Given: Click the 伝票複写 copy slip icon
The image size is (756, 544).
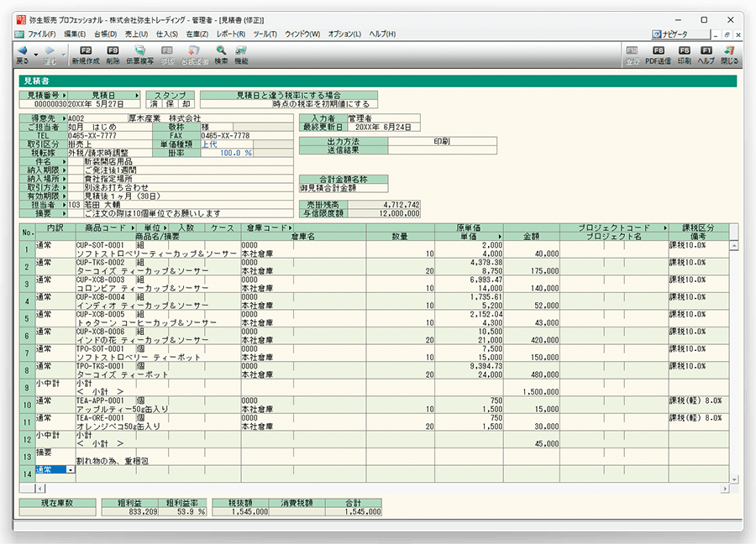Looking at the screenshot, I should (x=139, y=50).
